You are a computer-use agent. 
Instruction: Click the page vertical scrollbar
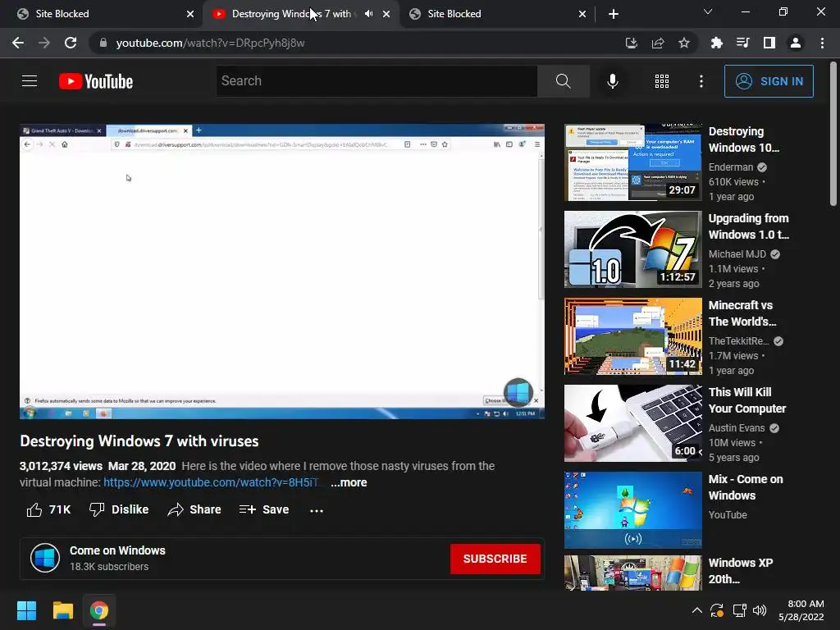[833, 134]
